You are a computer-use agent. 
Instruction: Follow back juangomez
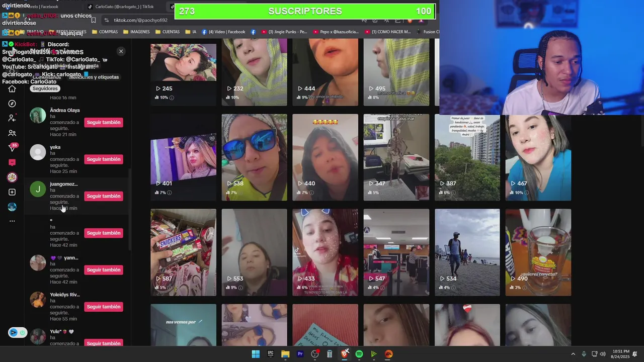(104, 196)
